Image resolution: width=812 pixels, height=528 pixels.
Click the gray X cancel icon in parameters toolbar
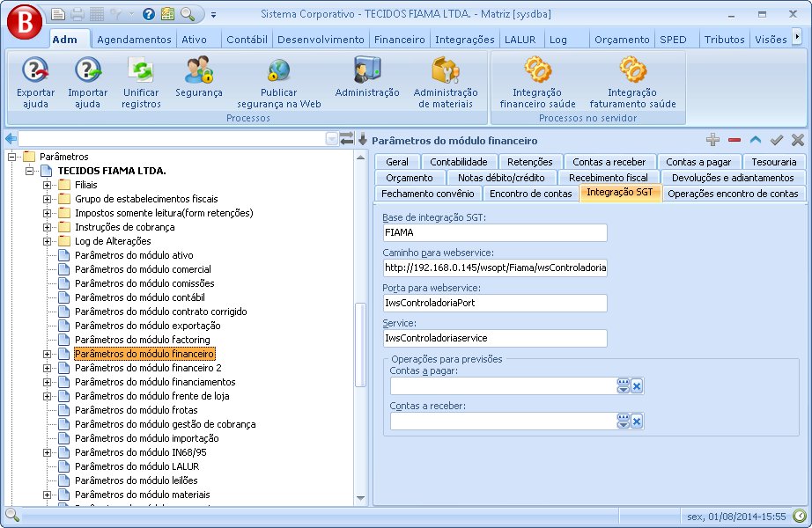point(798,140)
